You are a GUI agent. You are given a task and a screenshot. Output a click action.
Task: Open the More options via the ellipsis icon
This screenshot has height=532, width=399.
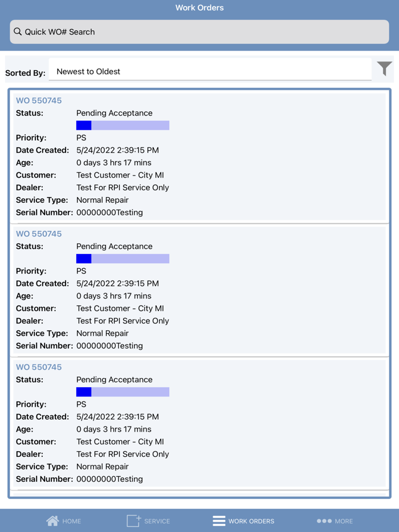click(x=324, y=521)
